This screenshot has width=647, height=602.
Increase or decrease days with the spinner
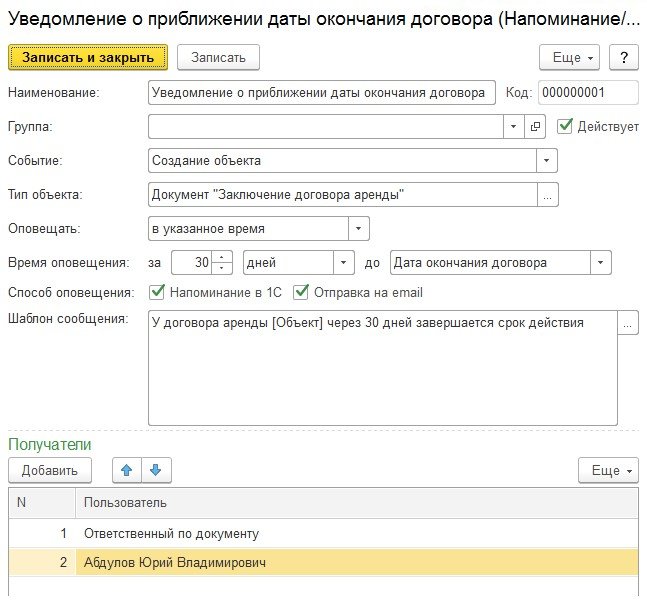coord(223,263)
